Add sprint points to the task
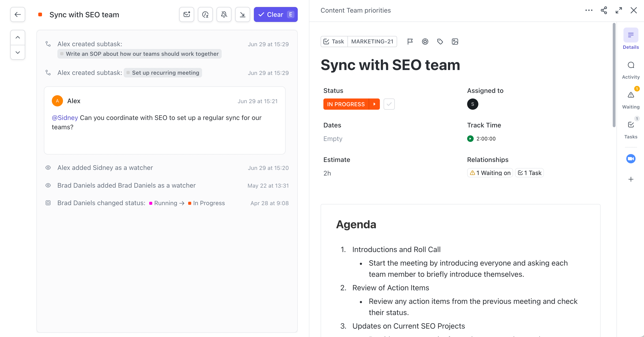The height and width of the screenshot is (337, 644). point(425,42)
